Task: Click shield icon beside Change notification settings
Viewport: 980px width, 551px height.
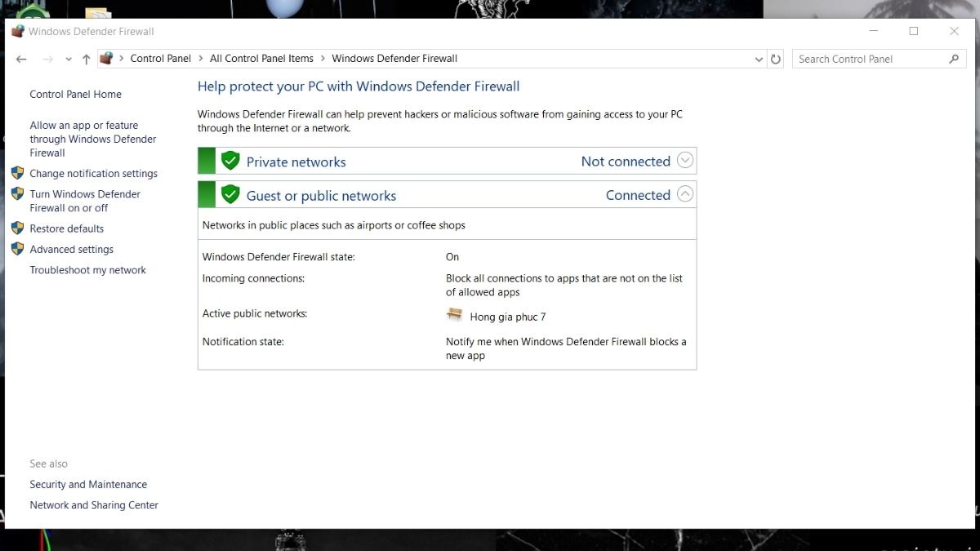Action: 17,173
